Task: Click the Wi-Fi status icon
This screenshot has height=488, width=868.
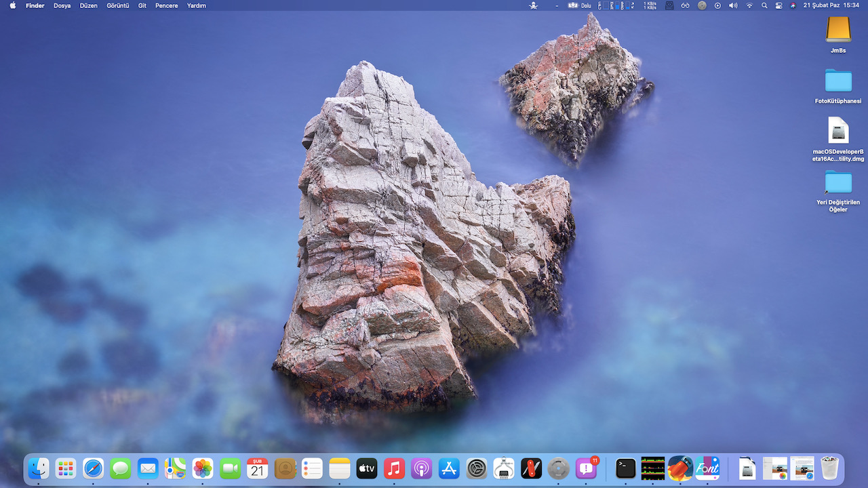Action: tap(749, 5)
